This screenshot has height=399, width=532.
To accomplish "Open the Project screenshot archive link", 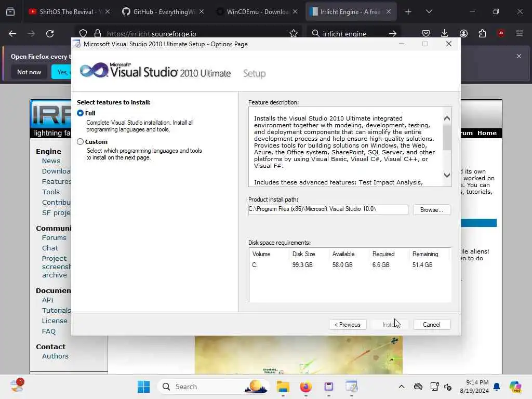I will coord(56,267).
